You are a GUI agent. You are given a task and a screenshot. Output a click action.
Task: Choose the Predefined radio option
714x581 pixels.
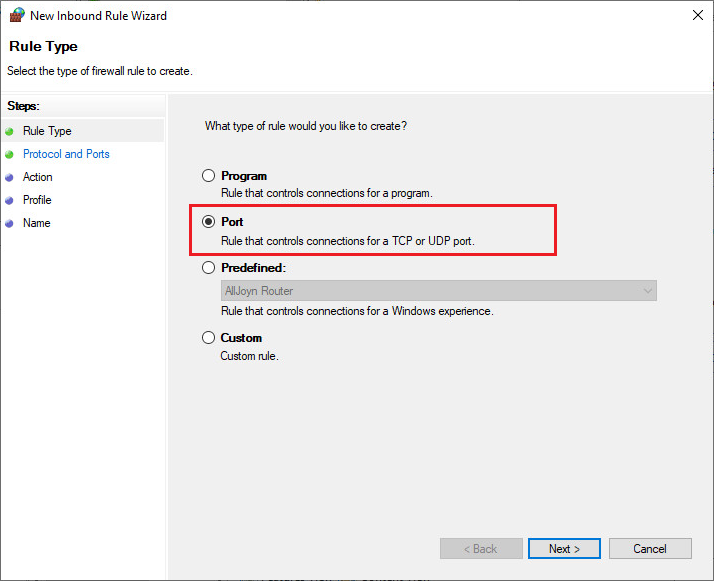click(209, 268)
